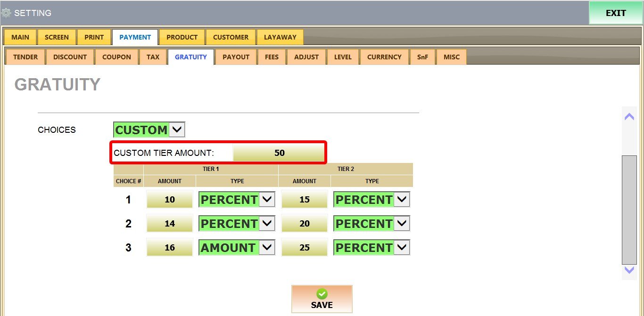Image resolution: width=644 pixels, height=316 pixels.
Task: Open the TENDER sub-tab
Action: pos(25,57)
